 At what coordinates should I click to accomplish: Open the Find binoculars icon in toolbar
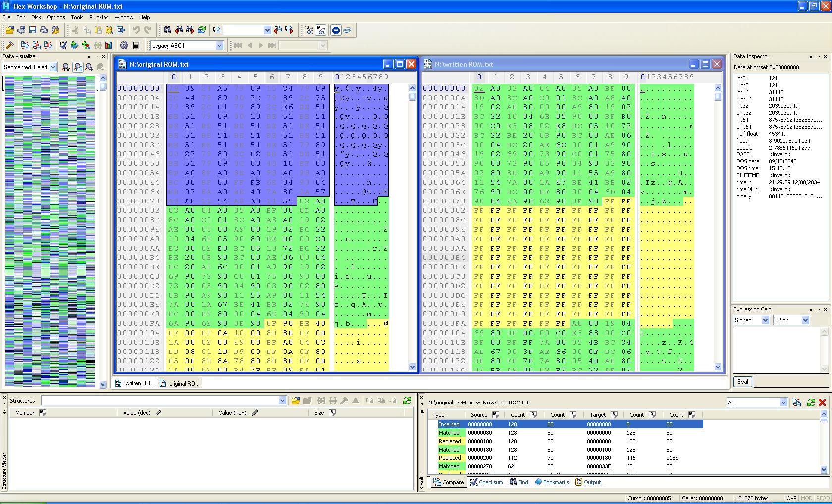pos(167,30)
